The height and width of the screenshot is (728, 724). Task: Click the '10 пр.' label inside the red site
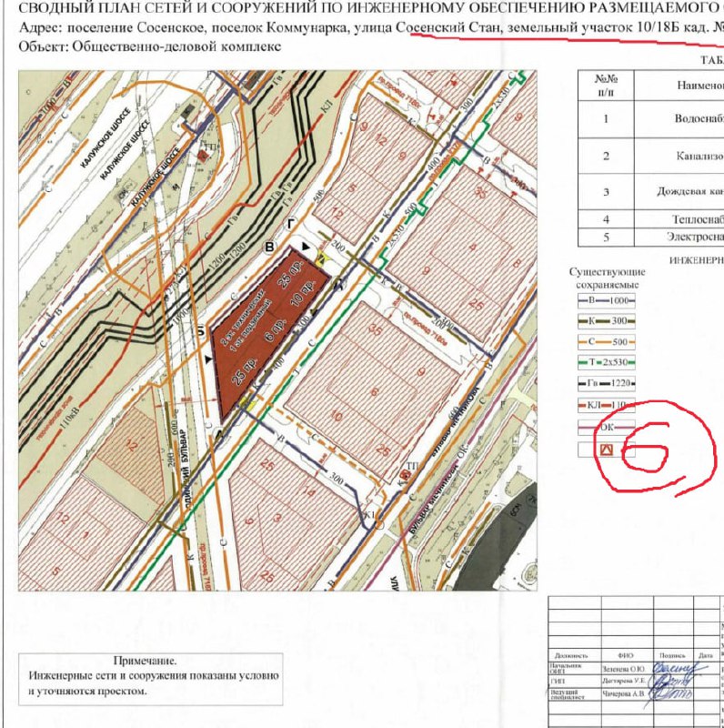point(303,293)
